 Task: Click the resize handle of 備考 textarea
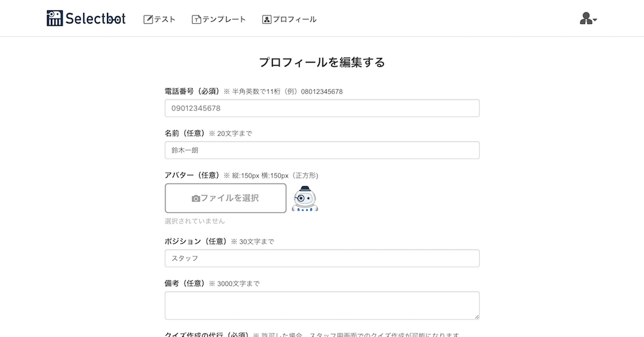coord(477,317)
